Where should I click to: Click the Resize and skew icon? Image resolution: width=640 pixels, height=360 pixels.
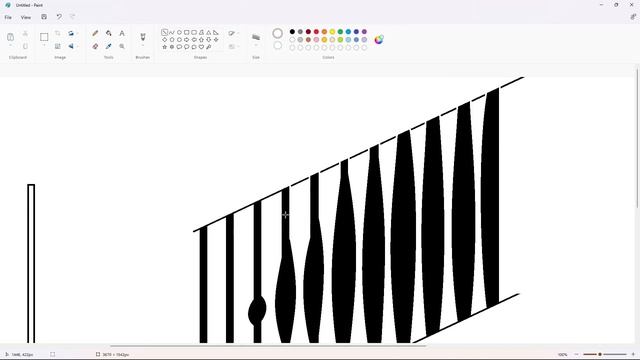58,47
